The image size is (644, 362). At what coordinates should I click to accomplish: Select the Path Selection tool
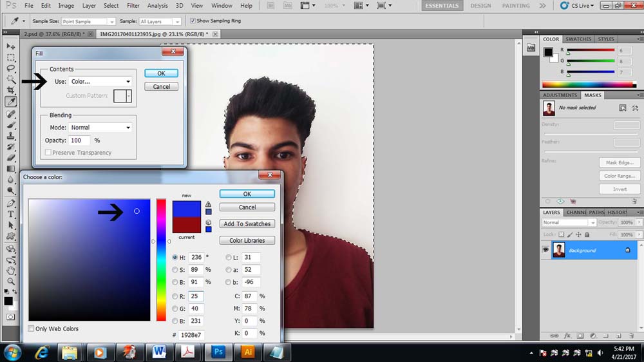click(x=11, y=225)
